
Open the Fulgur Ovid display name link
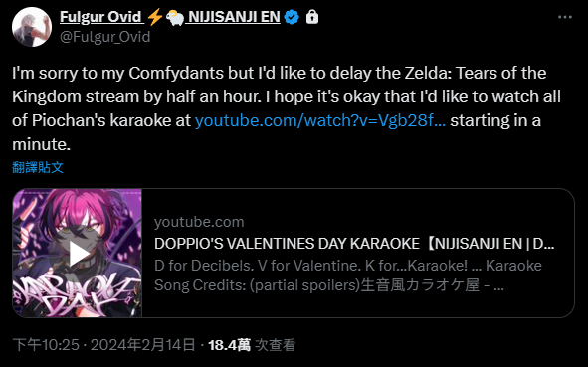(100, 17)
